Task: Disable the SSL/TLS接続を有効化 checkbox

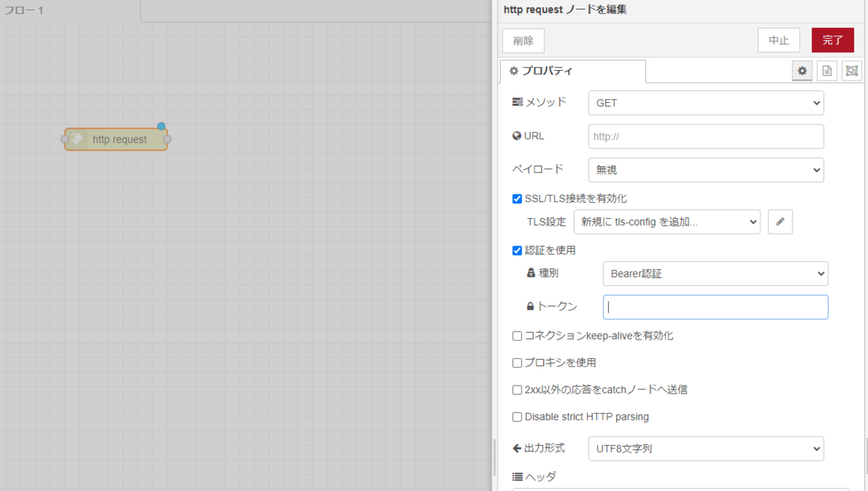Action: (x=517, y=199)
